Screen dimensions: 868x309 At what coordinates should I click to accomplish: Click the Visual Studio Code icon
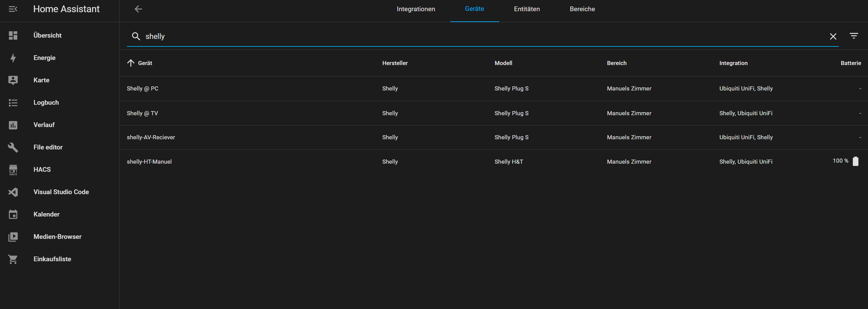point(13,192)
